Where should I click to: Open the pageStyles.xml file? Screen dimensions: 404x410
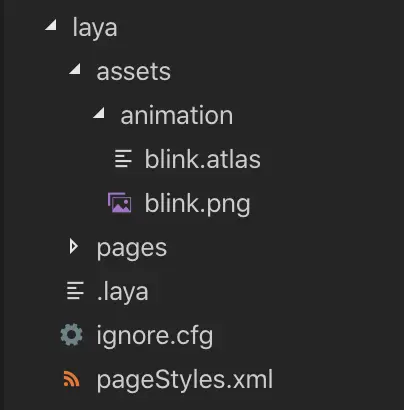click(185, 380)
